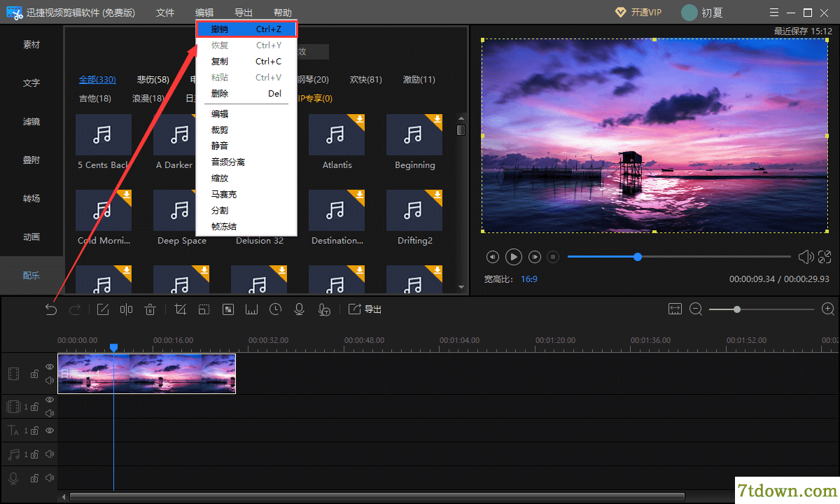Viewport: 840px width, 504px height.
Task: Choose 删除 from the edit menu
Action: coord(247,93)
